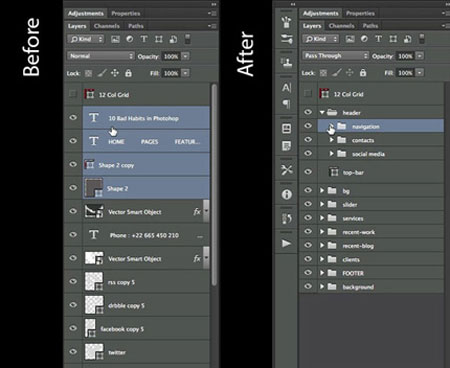Select the rss copy 5 layer
Viewport: 450px width, 368px height.
pyautogui.click(x=146, y=282)
